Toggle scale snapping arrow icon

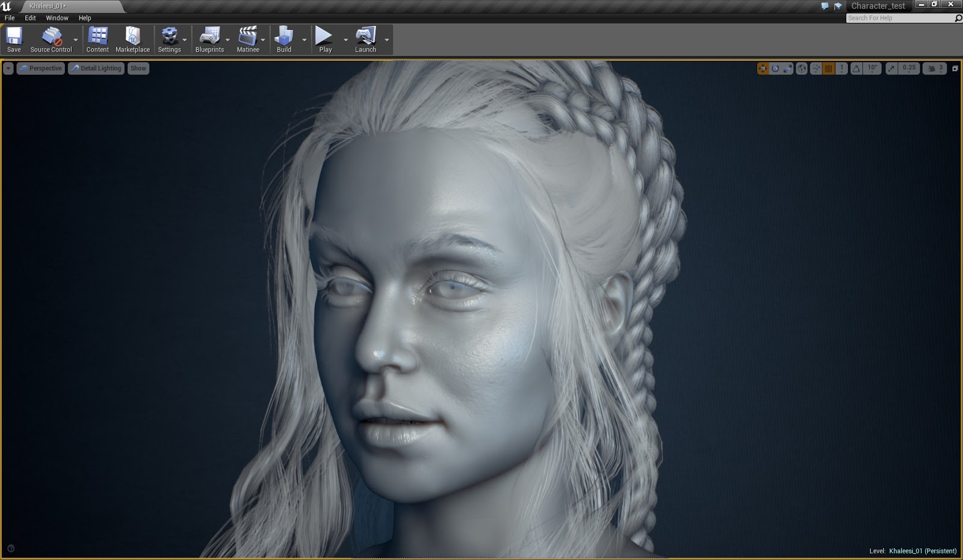pos(891,69)
